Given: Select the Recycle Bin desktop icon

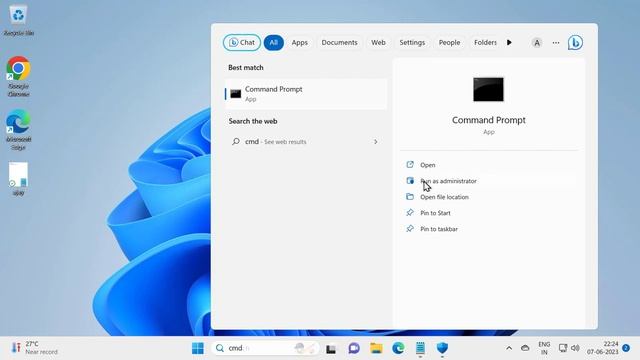Looking at the screenshot, I should coord(18,20).
